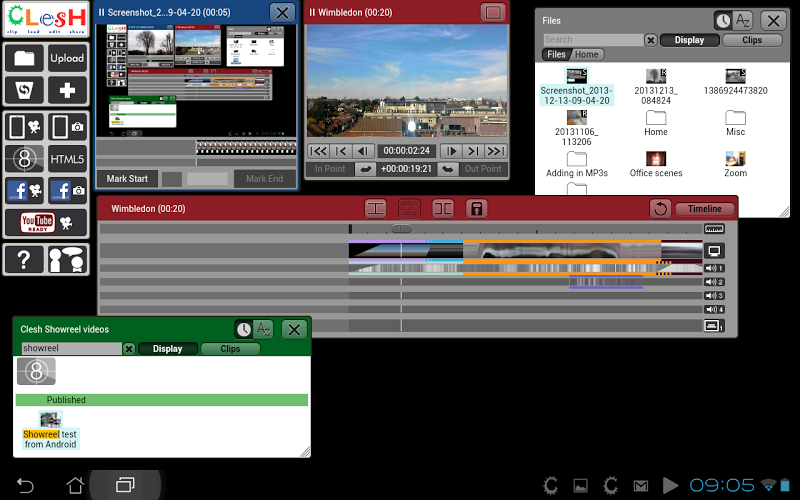
Task: Click the Files breadcrumb tab
Action: point(556,55)
